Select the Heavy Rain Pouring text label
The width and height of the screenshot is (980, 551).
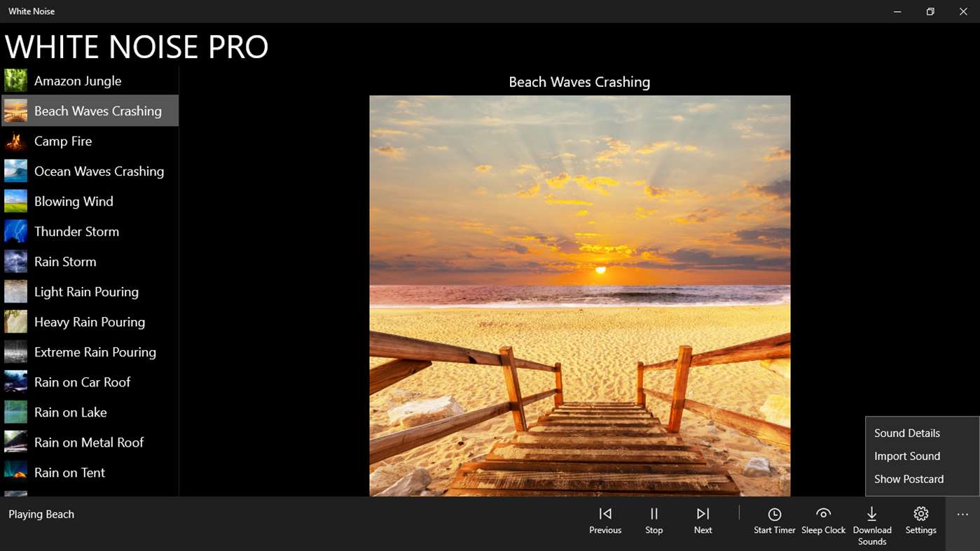click(x=90, y=322)
